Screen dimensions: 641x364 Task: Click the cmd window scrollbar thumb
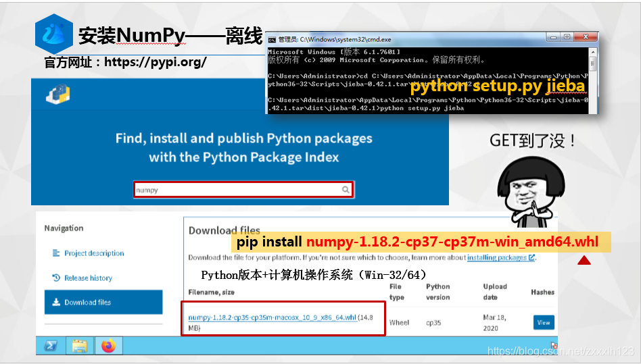pos(593,63)
